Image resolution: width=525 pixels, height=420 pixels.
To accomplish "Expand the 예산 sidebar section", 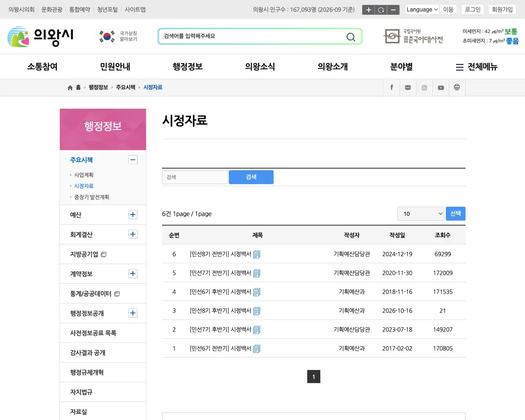I will tap(133, 215).
